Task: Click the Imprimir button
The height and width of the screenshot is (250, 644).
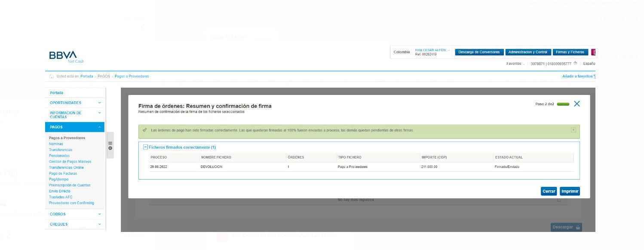Action: 570,192
